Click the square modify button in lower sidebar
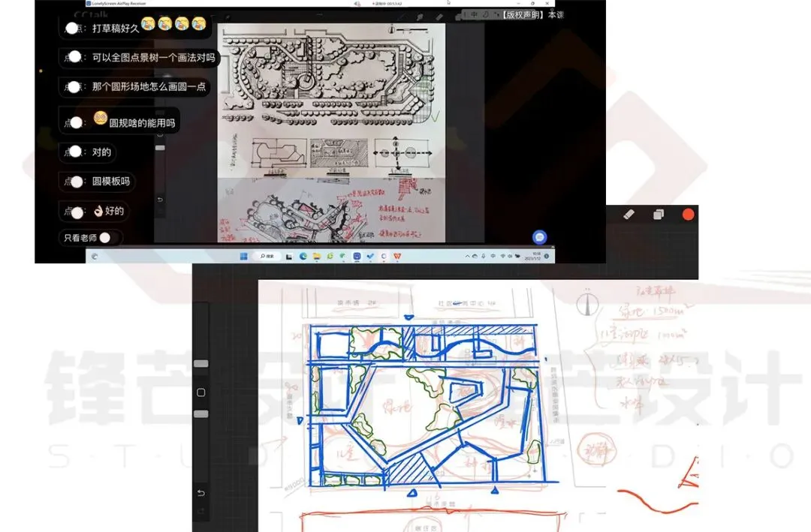Viewport: 811px width, 532px height. pos(200,392)
